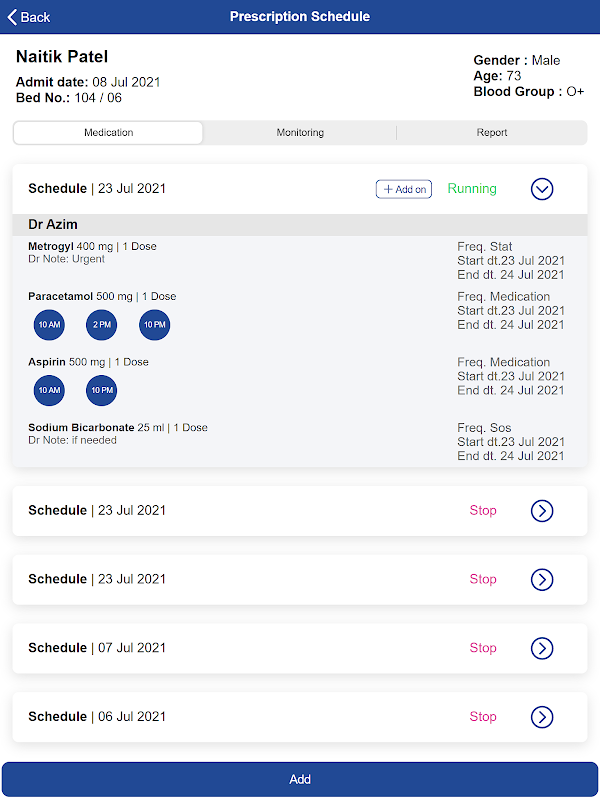The height and width of the screenshot is (800, 600).
Task: Click the bottom Add button
Action: tap(300, 779)
